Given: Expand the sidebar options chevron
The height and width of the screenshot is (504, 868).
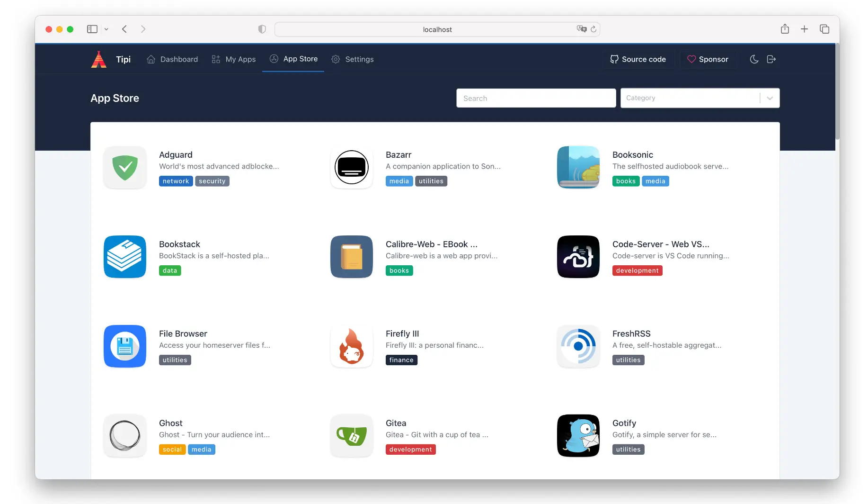Looking at the screenshot, I should coord(106,29).
